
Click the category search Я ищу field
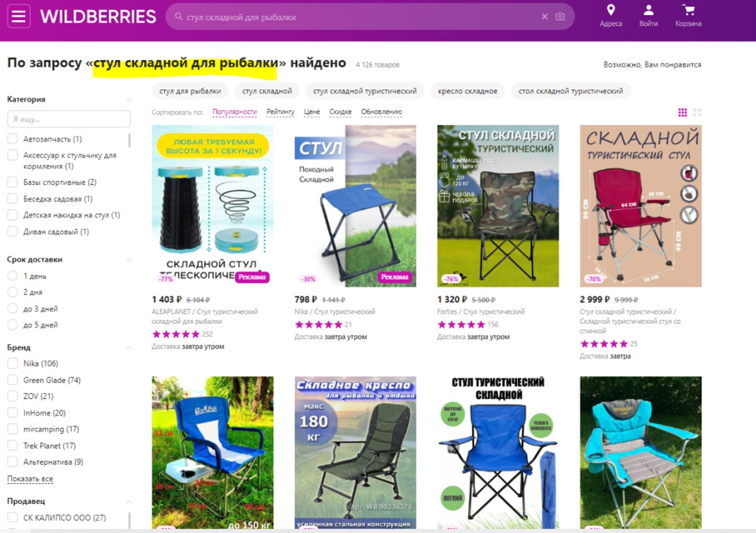(x=69, y=119)
